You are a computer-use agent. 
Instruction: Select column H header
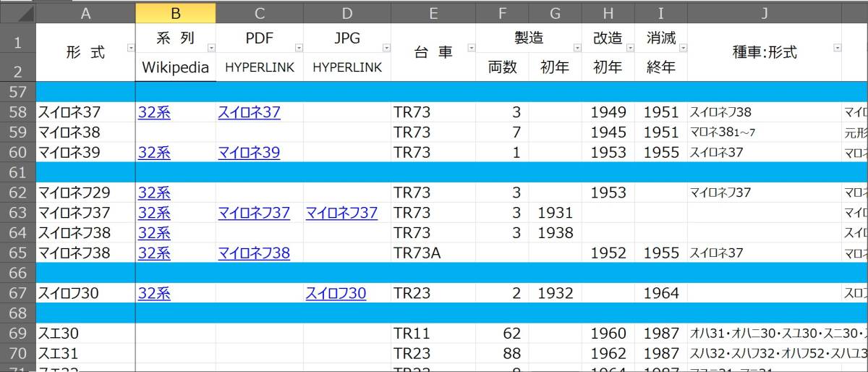(608, 12)
